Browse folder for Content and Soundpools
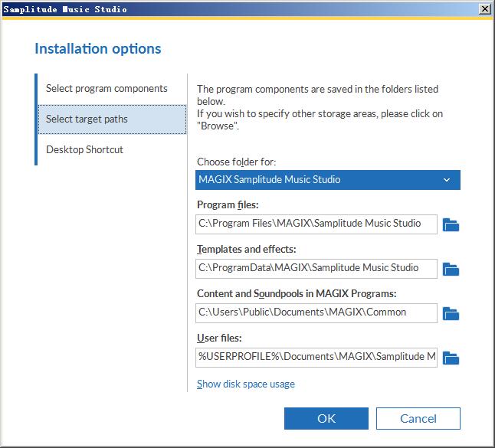The width and height of the screenshot is (495, 448). 451,314
